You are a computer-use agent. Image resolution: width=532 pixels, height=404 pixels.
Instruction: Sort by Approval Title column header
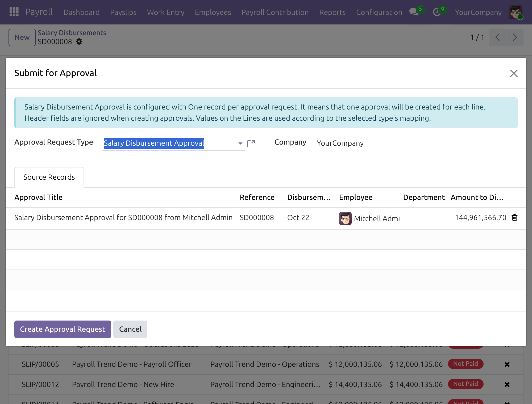39,197
